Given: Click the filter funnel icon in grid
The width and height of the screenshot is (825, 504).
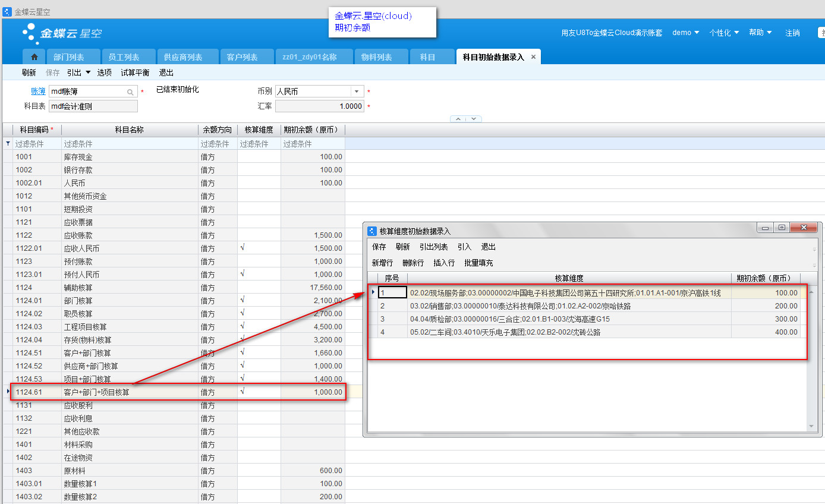Looking at the screenshot, I should pyautogui.click(x=8, y=144).
